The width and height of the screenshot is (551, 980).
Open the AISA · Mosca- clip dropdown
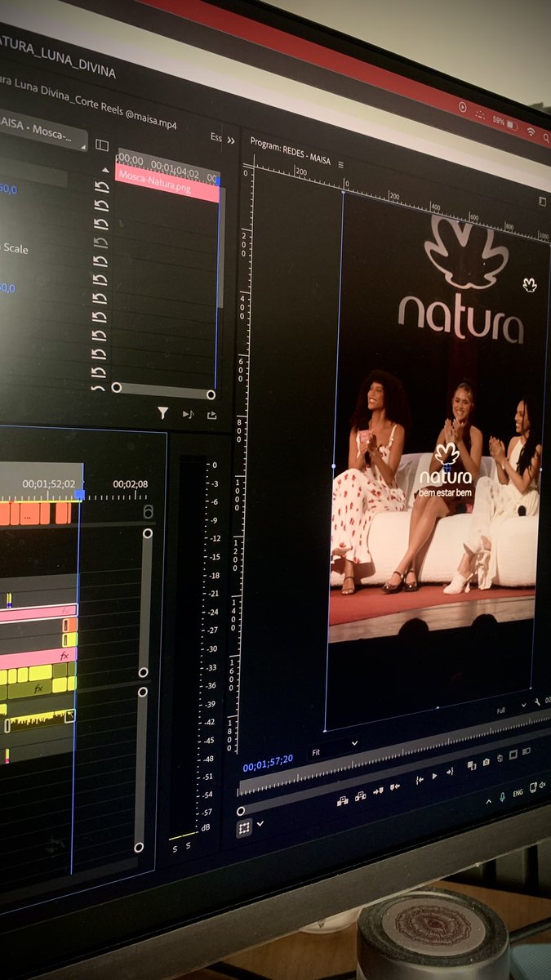(x=42, y=130)
